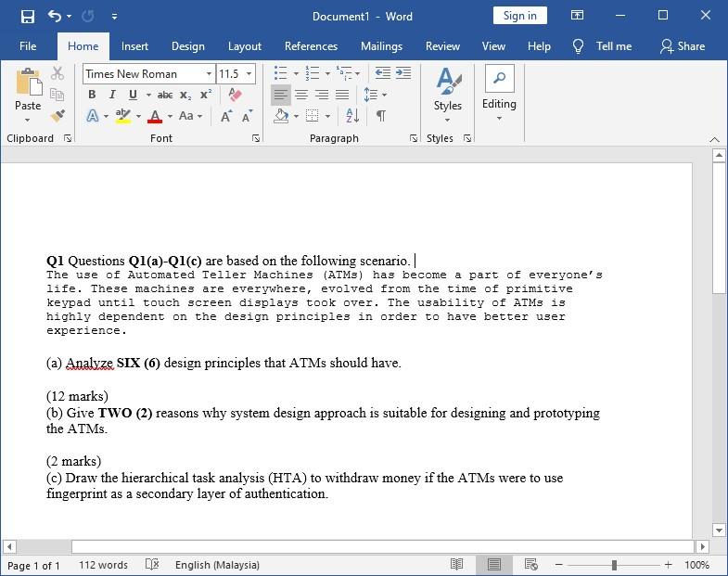Apply borders to the paragraph
The image size is (728, 576).
(x=313, y=116)
